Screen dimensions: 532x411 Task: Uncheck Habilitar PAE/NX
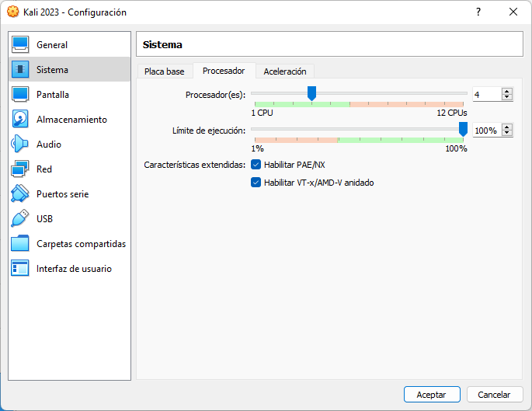[256, 165]
